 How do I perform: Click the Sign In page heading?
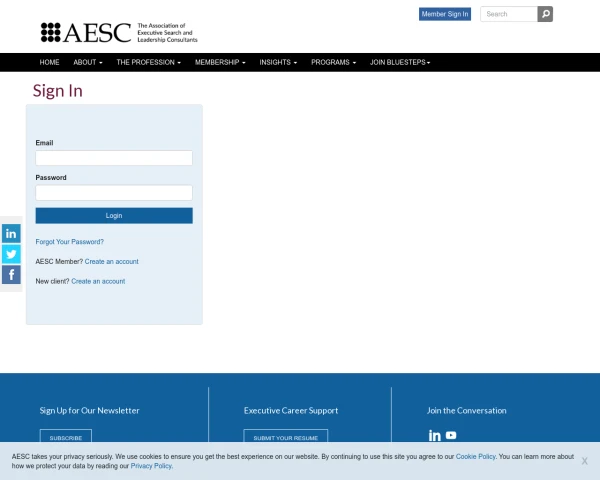(58, 91)
